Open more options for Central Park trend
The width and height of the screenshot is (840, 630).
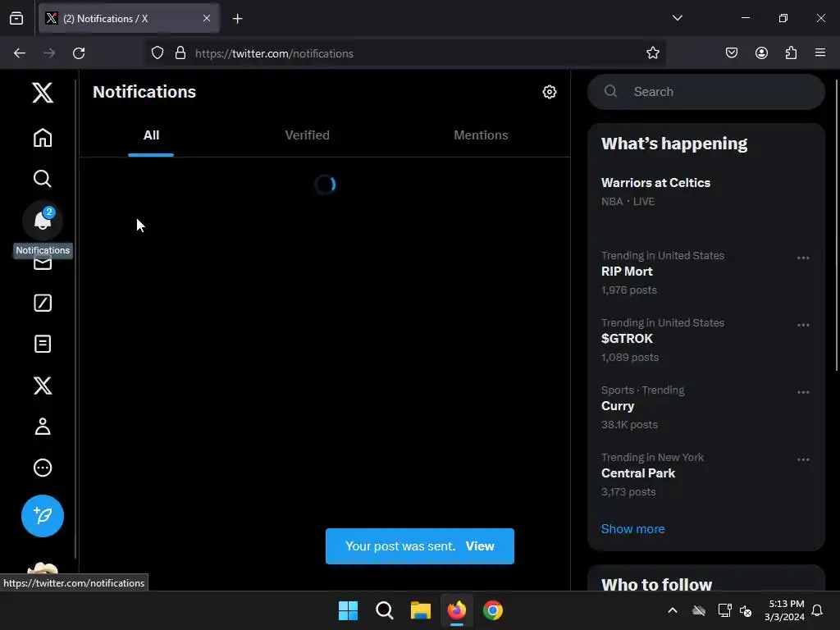pos(802,459)
